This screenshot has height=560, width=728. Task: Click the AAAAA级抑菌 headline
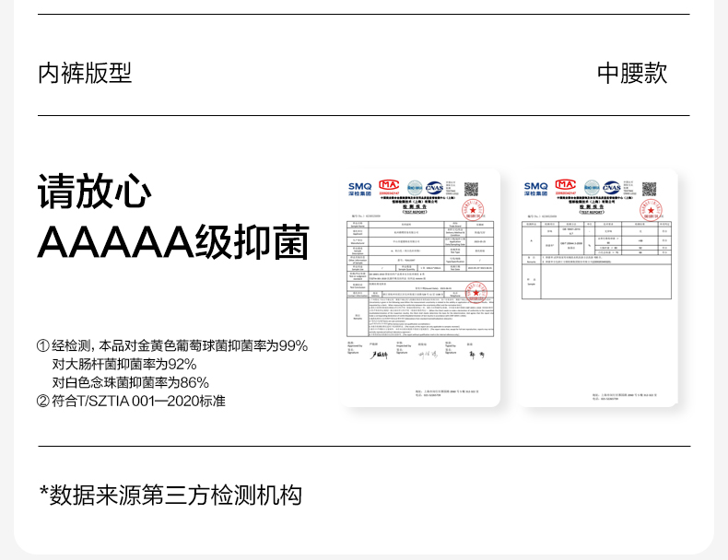(172, 242)
